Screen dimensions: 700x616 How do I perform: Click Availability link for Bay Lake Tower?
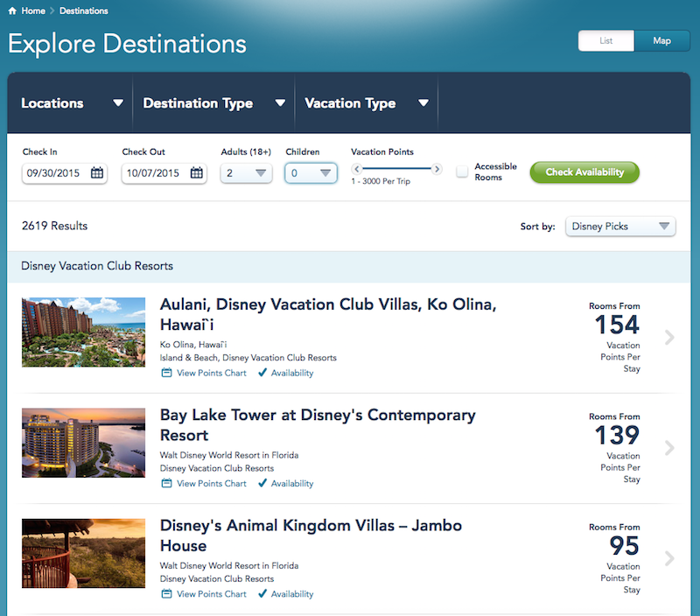coord(292,483)
